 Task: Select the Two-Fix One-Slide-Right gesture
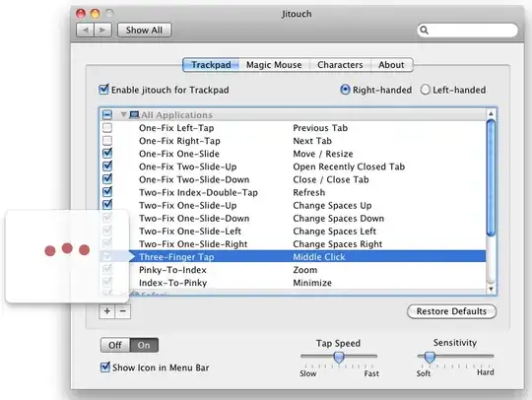(x=193, y=244)
